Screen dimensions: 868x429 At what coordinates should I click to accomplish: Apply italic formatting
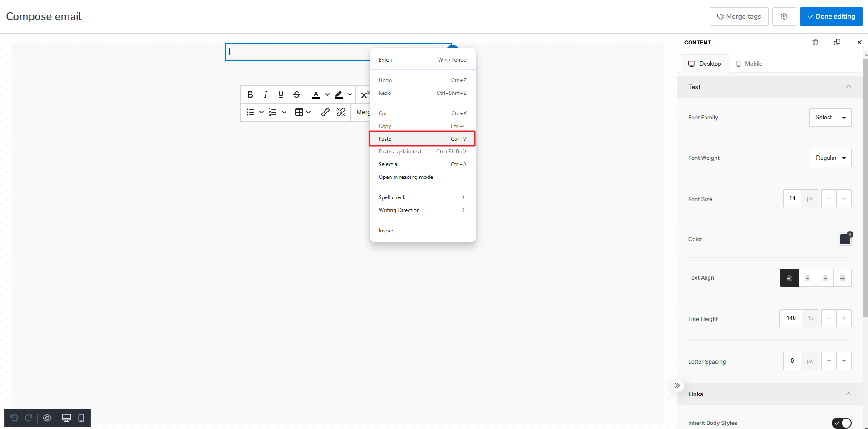click(x=266, y=94)
